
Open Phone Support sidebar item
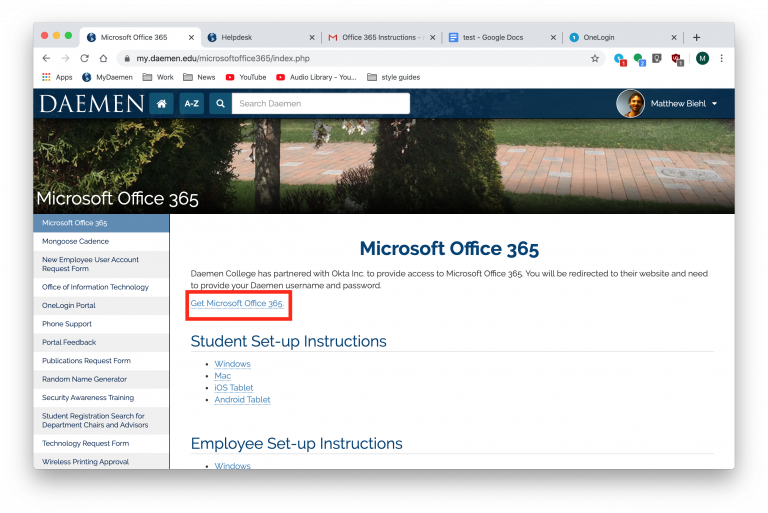click(x=101, y=324)
